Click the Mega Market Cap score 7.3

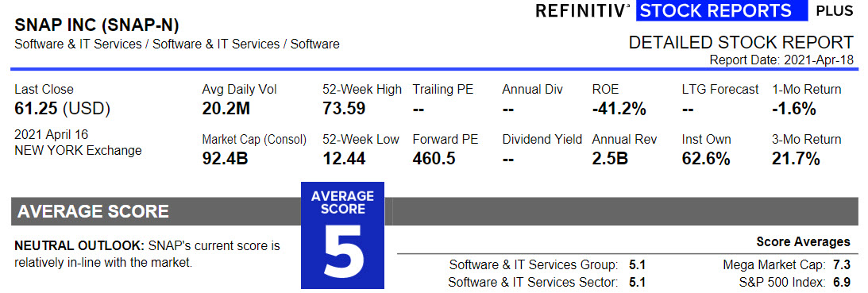(x=842, y=264)
